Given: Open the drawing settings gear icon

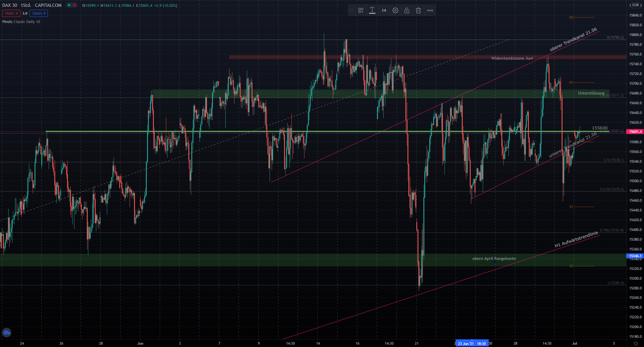Looking at the screenshot, I should 395,10.
